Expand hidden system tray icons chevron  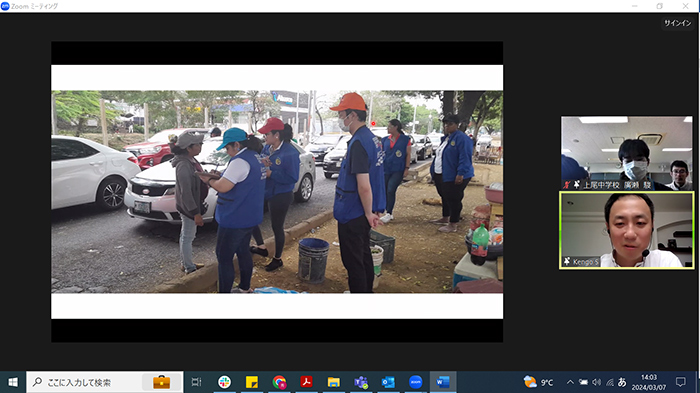click(570, 382)
